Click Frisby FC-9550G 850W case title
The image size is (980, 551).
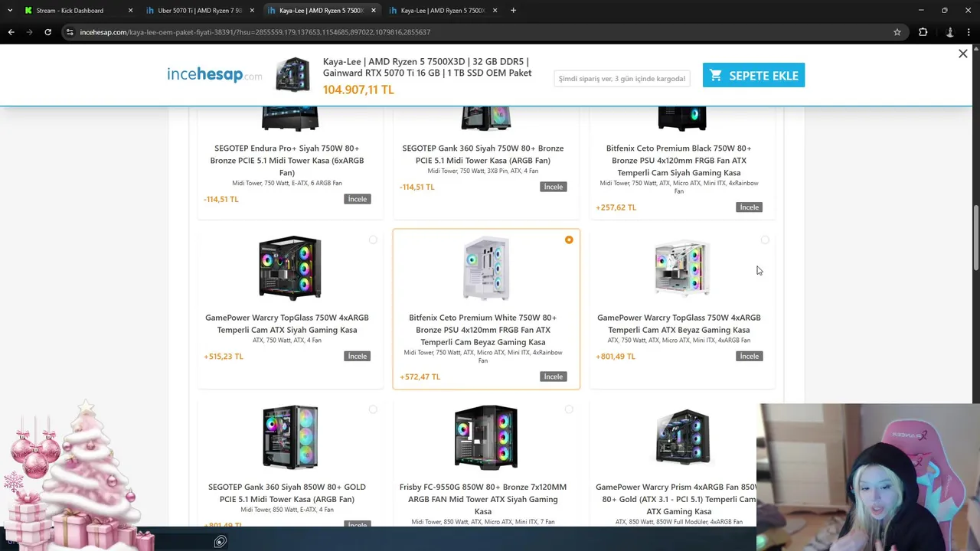483,499
